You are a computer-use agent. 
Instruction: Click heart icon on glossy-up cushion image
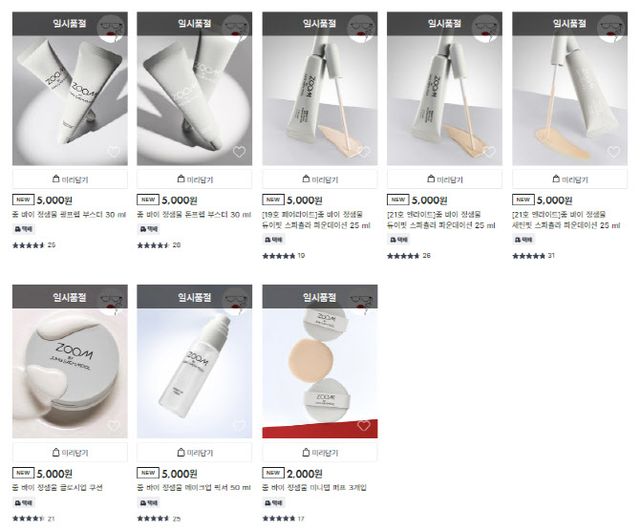click(x=114, y=425)
